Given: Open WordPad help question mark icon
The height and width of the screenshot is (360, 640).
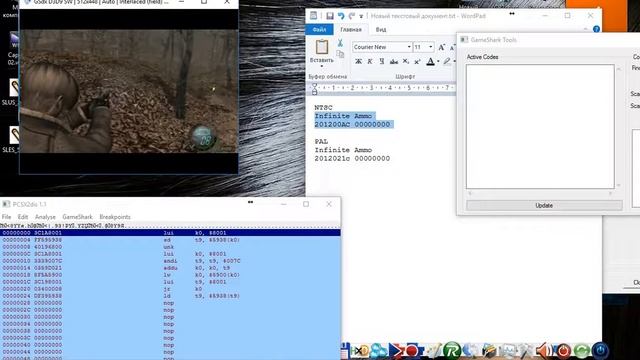Looking at the screenshot, I should (596, 29).
